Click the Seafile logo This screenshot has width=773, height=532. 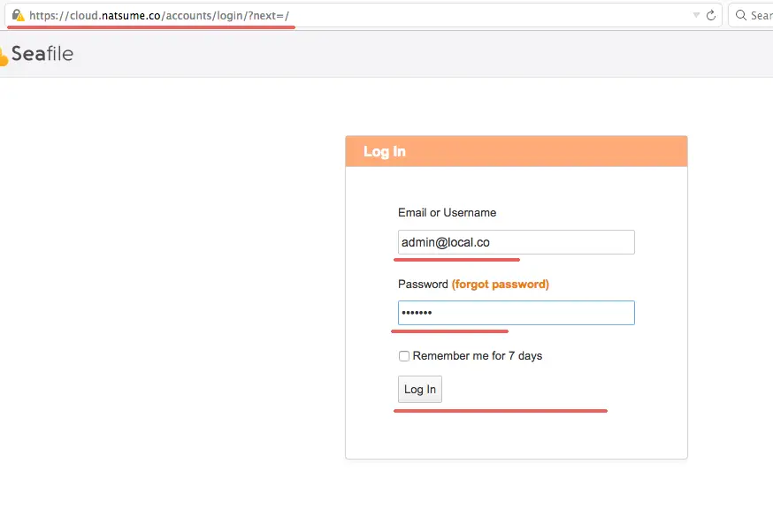pyautogui.click(x=36, y=54)
